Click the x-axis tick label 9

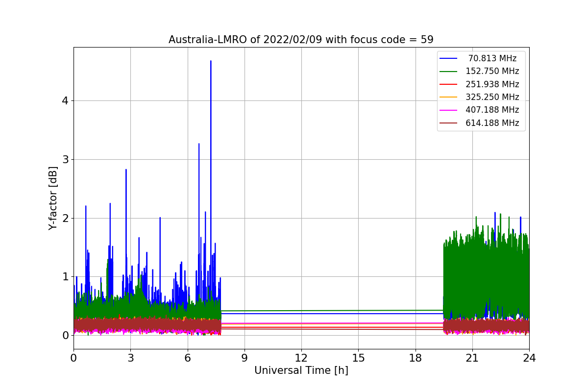click(245, 358)
